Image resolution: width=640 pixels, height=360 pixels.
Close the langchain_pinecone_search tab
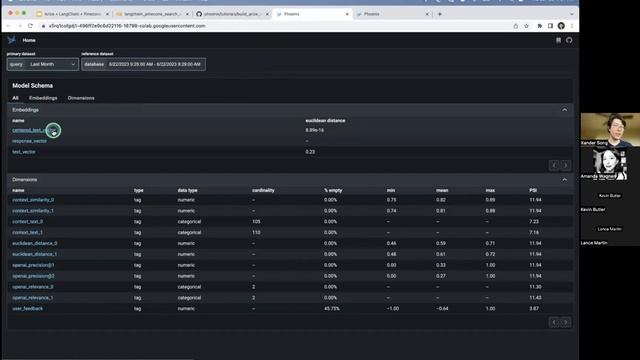tap(187, 14)
